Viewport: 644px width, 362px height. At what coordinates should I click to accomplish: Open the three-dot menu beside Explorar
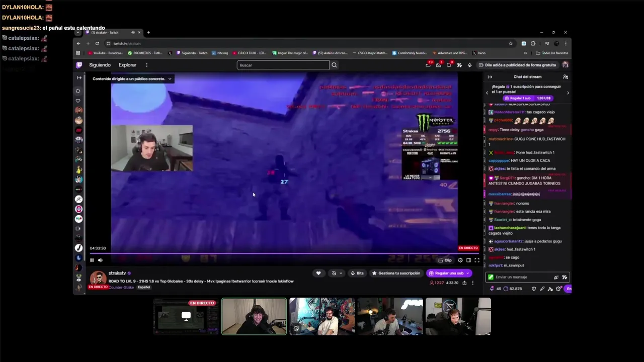pyautogui.click(x=146, y=65)
